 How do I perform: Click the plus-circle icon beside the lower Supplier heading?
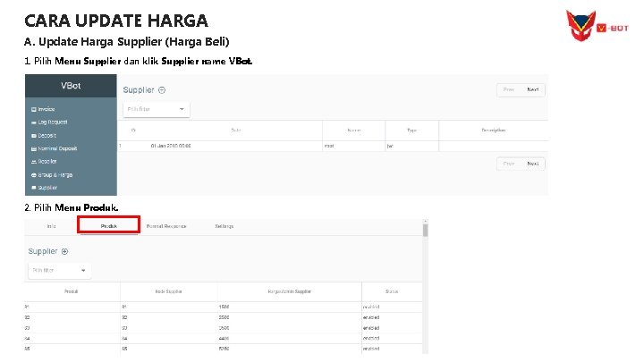(x=64, y=251)
